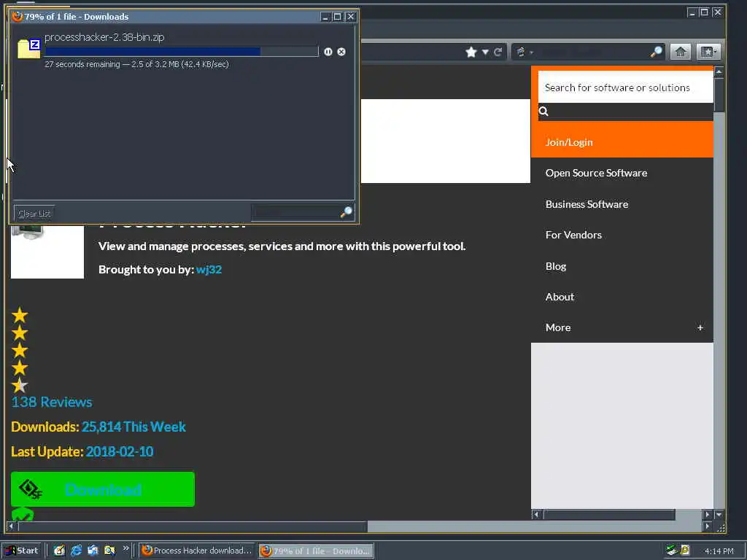Click the network system tray icon
This screenshot has height=560, width=747.
(x=672, y=551)
